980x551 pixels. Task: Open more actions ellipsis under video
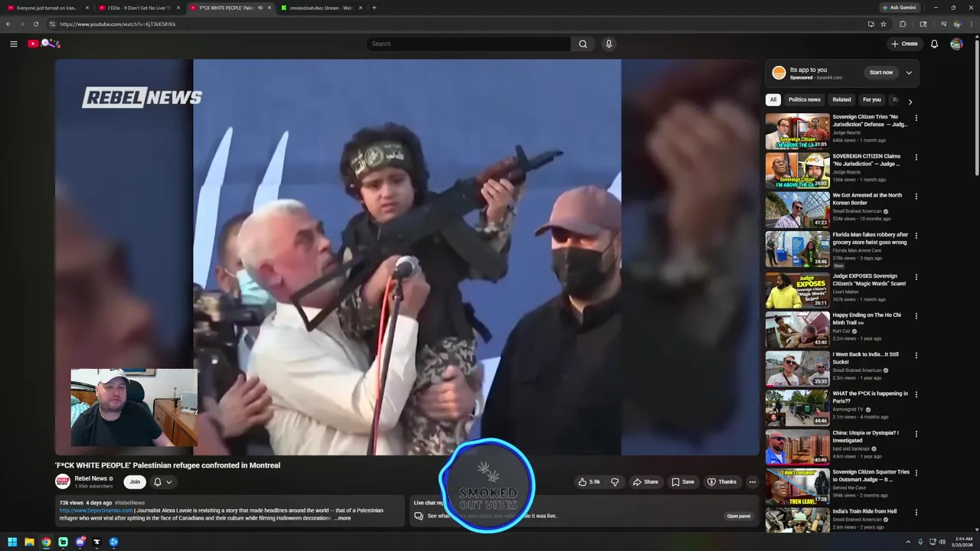[752, 482]
